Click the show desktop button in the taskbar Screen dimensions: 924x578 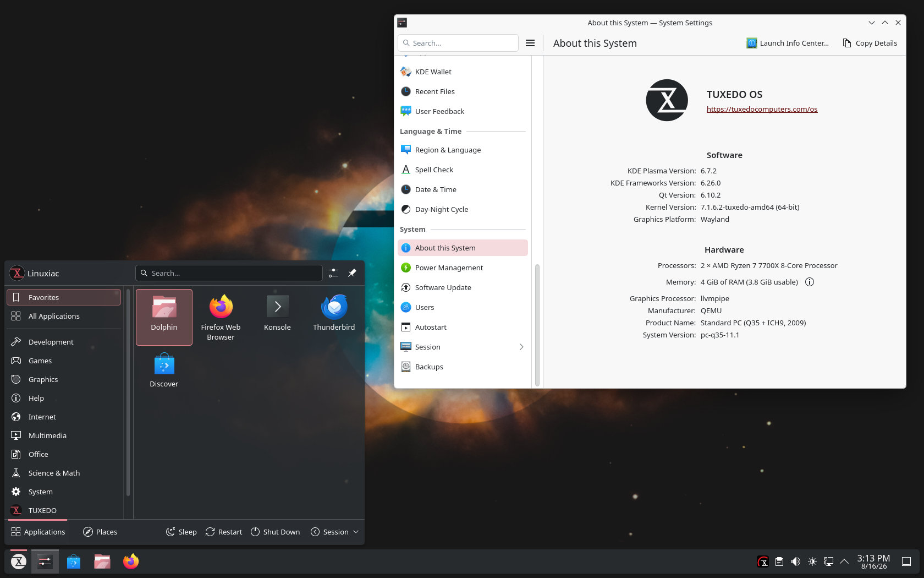(906, 561)
